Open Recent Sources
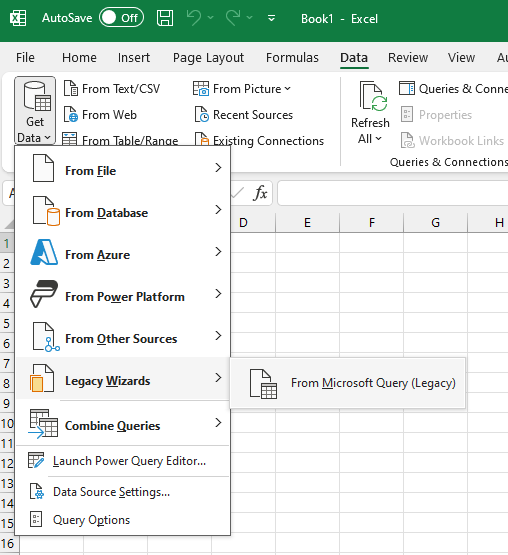Screen dimensions: 508x555 point(244,115)
